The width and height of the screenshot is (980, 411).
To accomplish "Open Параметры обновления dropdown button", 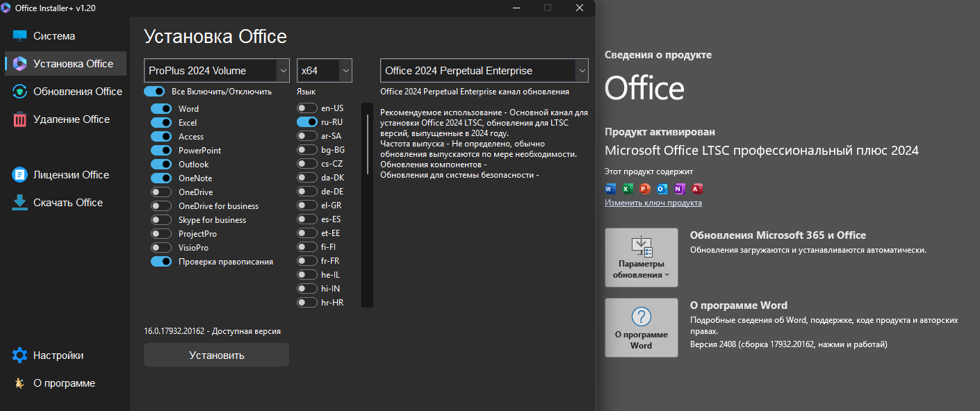I will coord(642,258).
